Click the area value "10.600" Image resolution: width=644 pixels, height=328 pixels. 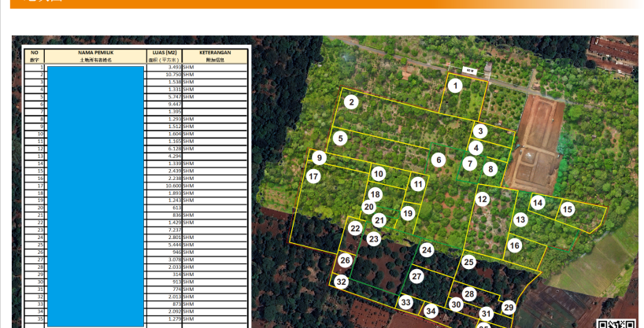tap(174, 186)
